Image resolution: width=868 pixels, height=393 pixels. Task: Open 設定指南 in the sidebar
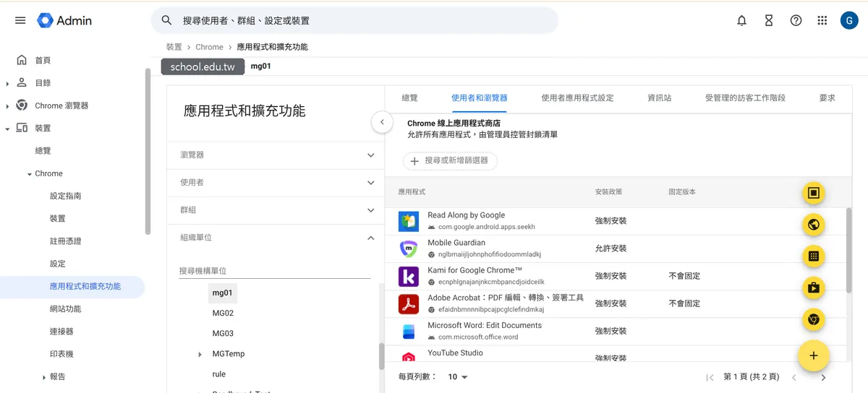(x=65, y=196)
